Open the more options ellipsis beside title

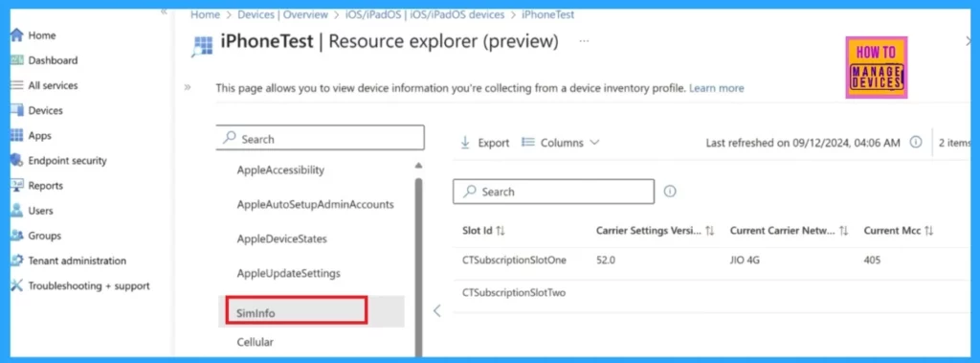coord(584,41)
